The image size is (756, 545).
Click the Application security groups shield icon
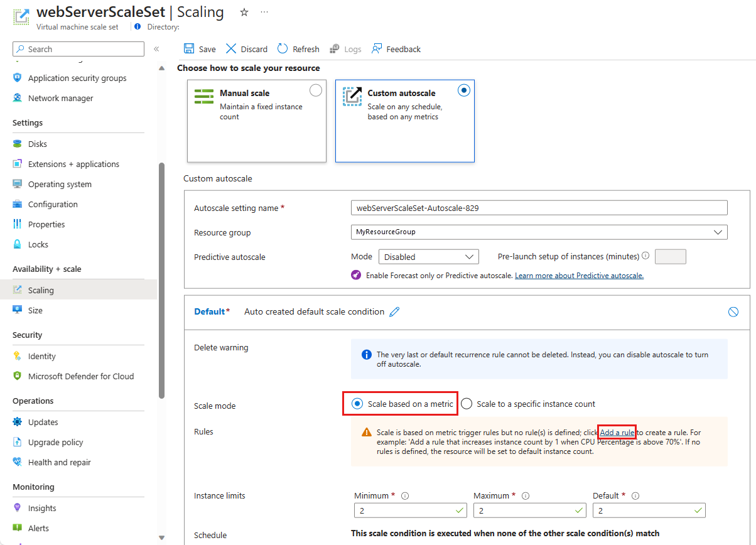pos(17,78)
